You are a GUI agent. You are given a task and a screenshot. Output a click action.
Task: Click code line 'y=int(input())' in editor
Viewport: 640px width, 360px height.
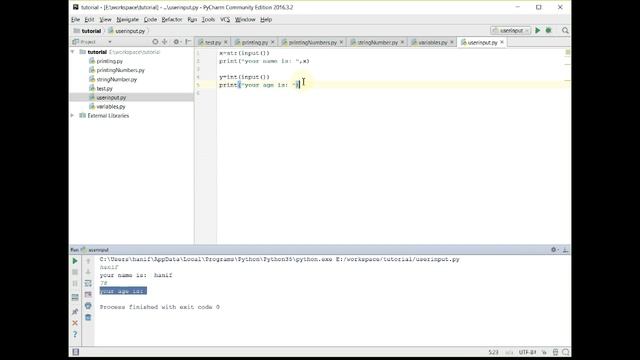click(x=244, y=77)
